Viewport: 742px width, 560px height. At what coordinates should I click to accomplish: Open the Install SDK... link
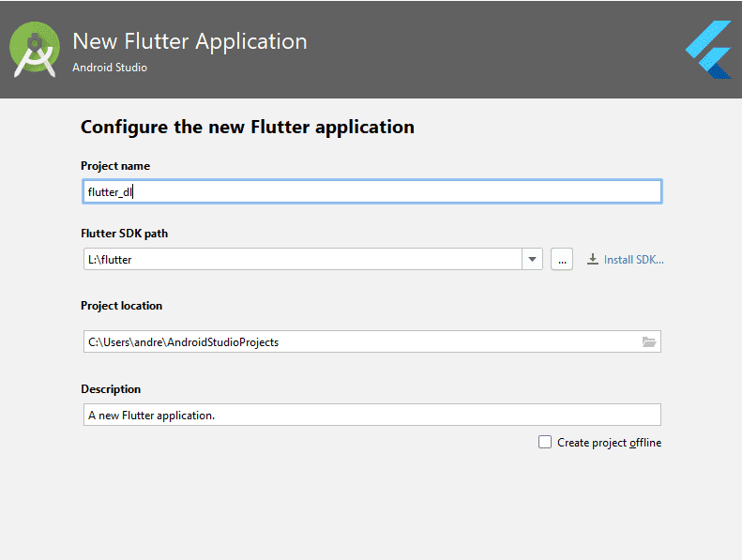coord(633,260)
